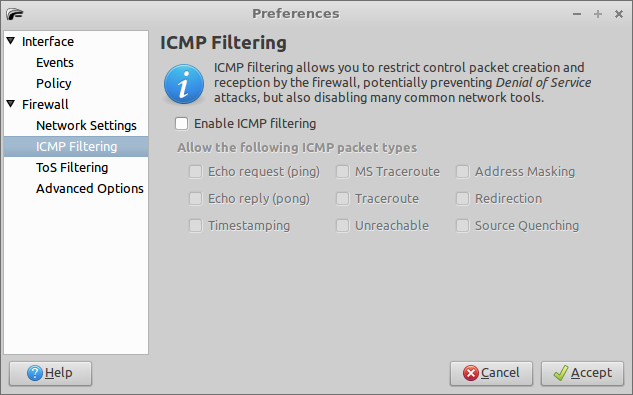Collapse the Interface tree section
Screen dimensions: 633x395
(x=11, y=41)
